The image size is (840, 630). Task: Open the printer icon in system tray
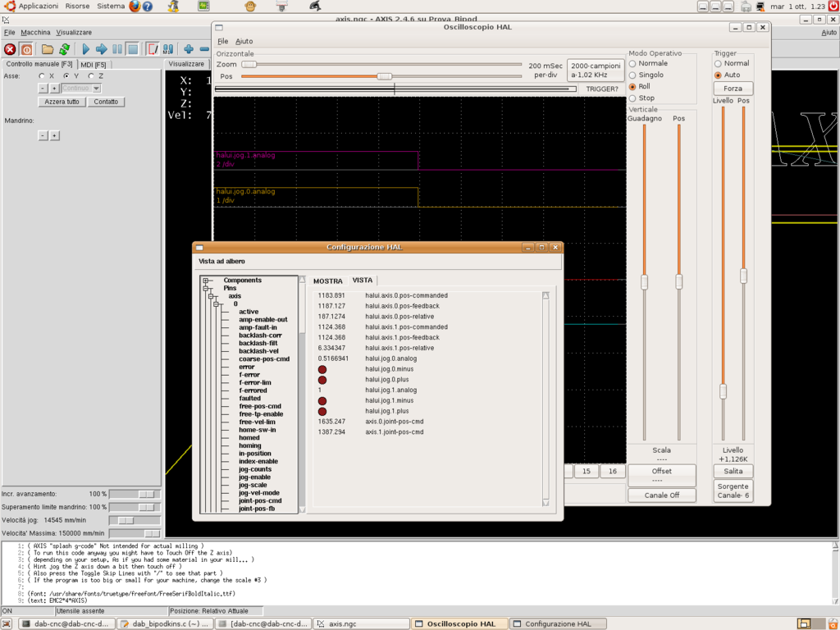pyautogui.click(x=746, y=7)
